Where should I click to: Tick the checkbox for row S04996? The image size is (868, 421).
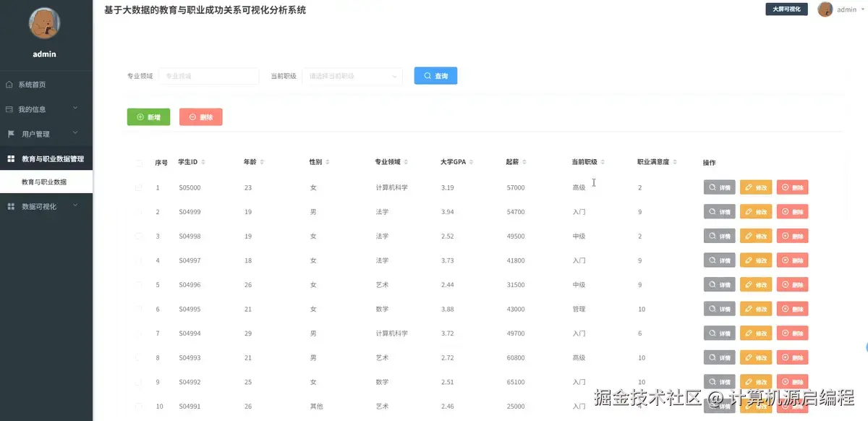pyautogui.click(x=139, y=285)
